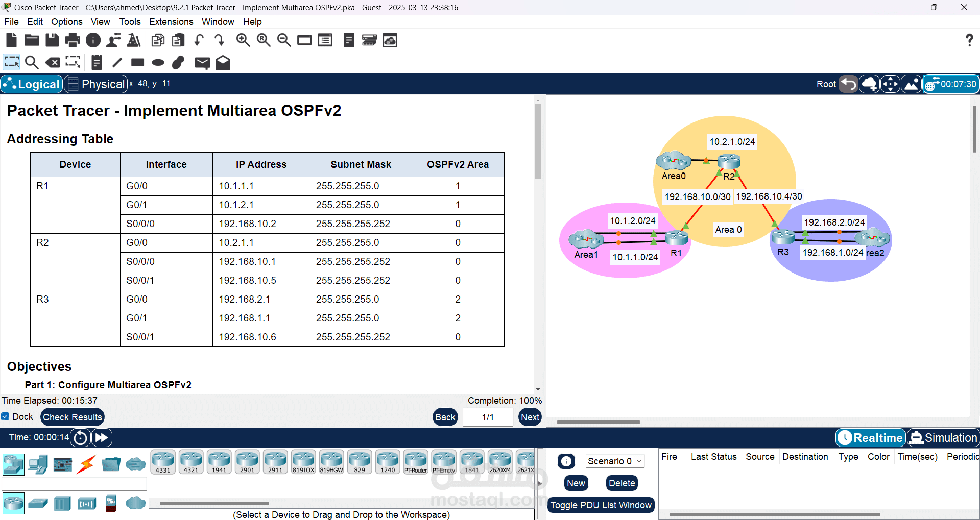This screenshot has width=980, height=520.
Task: Open the Edit menu
Action: click(35, 22)
